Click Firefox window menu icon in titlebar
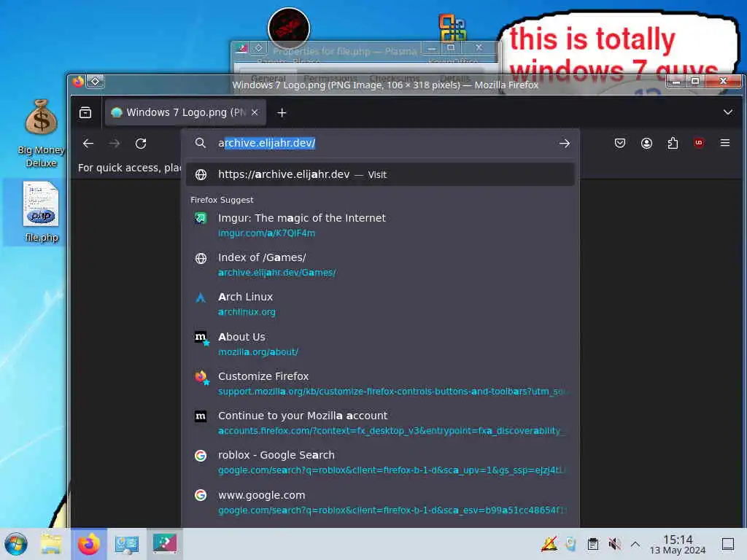This screenshot has height=560, width=747. click(x=78, y=82)
